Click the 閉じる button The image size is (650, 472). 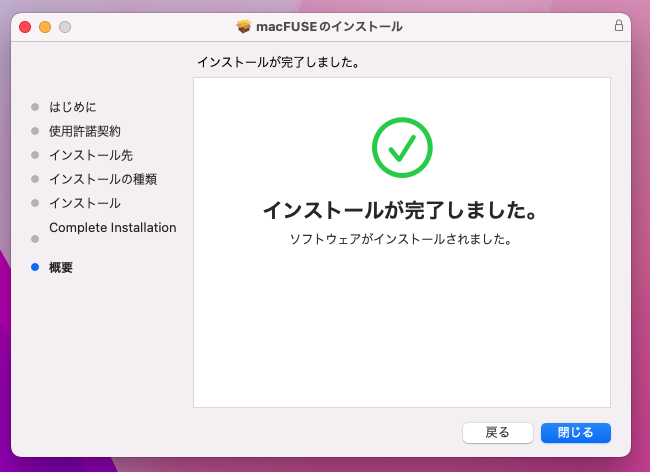pyautogui.click(x=575, y=432)
